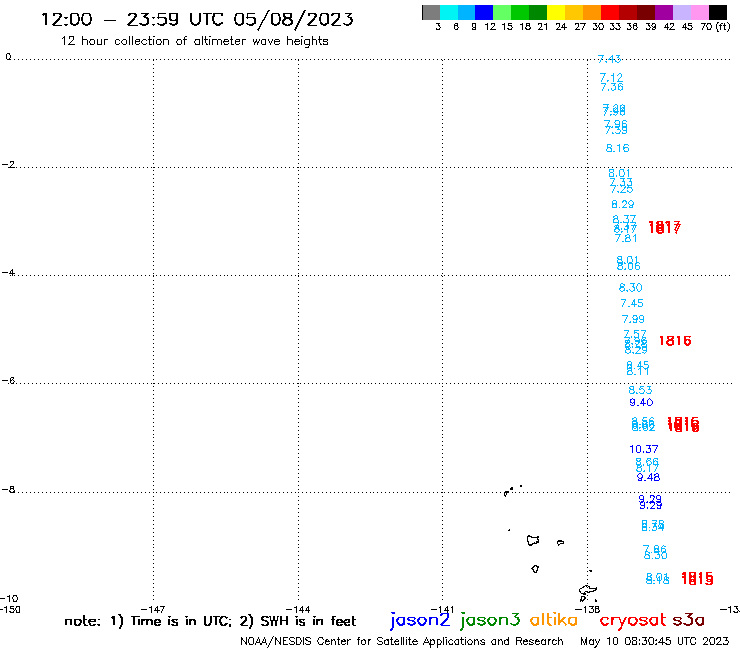This screenshot has height=650, width=740.
Task: Click the 's3a' satellite legend label
Action: click(x=689, y=620)
